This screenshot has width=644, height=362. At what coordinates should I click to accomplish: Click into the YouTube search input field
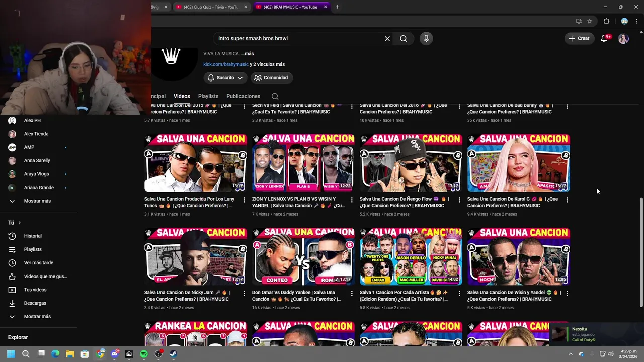(x=299, y=38)
